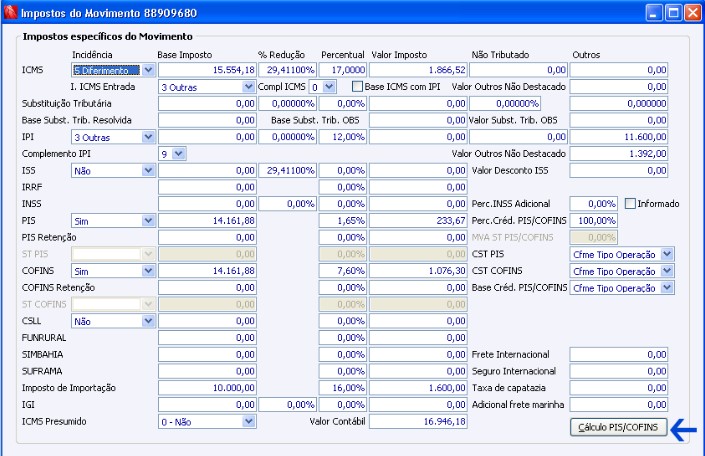This screenshot has height=456, width=705.
Task: Click the PIS Base Imposto field
Action: click(207, 221)
